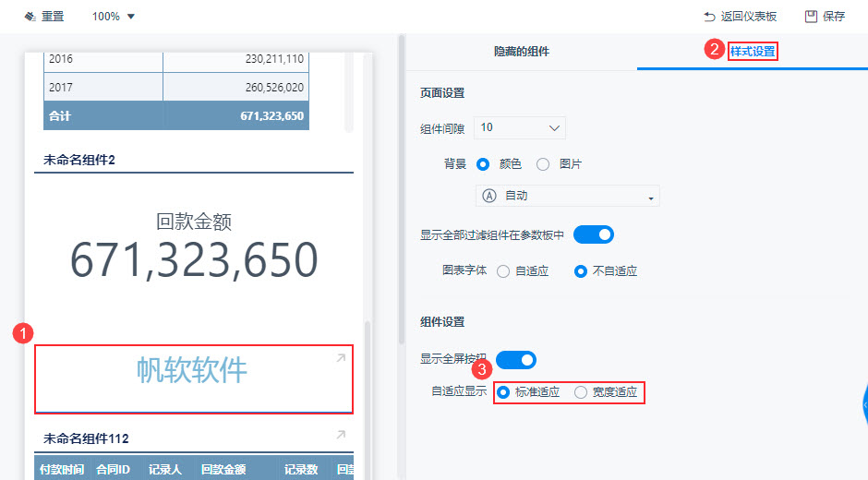
Task: Open the 自动 background color dropdown
Action: point(567,196)
